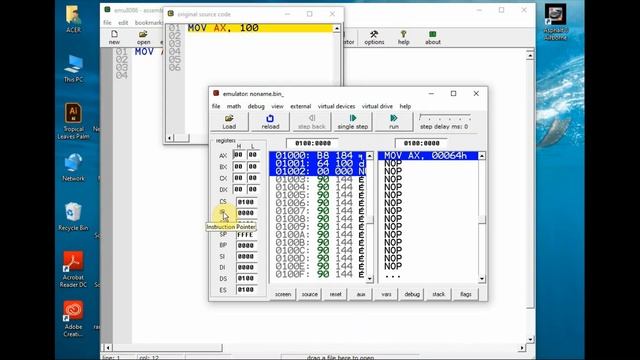The image size is (640, 360).
Task: Open emulator debug menu
Action: click(x=256, y=106)
